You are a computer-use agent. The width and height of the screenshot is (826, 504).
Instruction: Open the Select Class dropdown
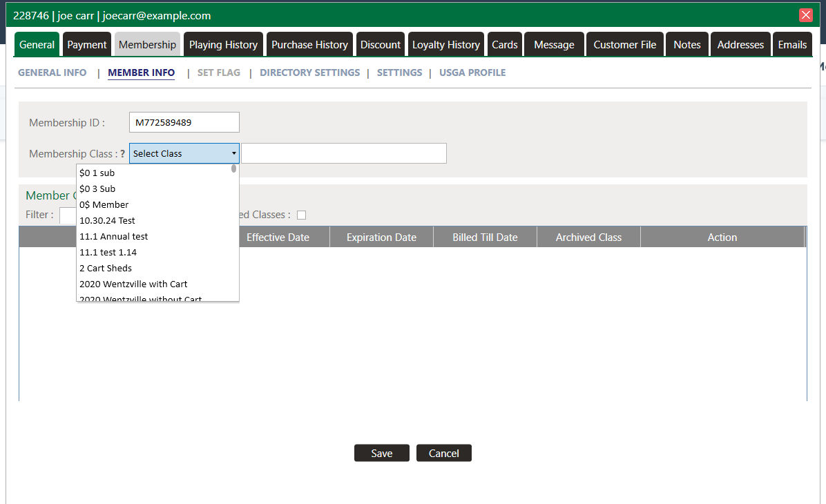click(x=184, y=153)
